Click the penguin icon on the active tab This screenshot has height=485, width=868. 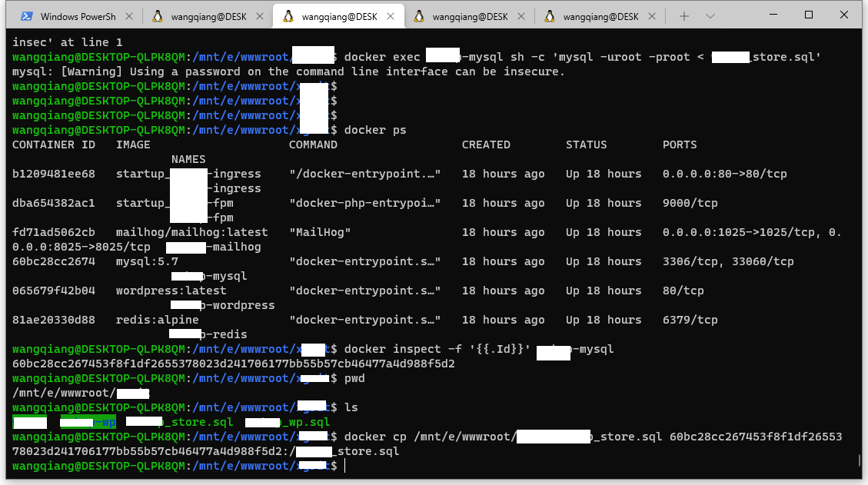tap(288, 16)
